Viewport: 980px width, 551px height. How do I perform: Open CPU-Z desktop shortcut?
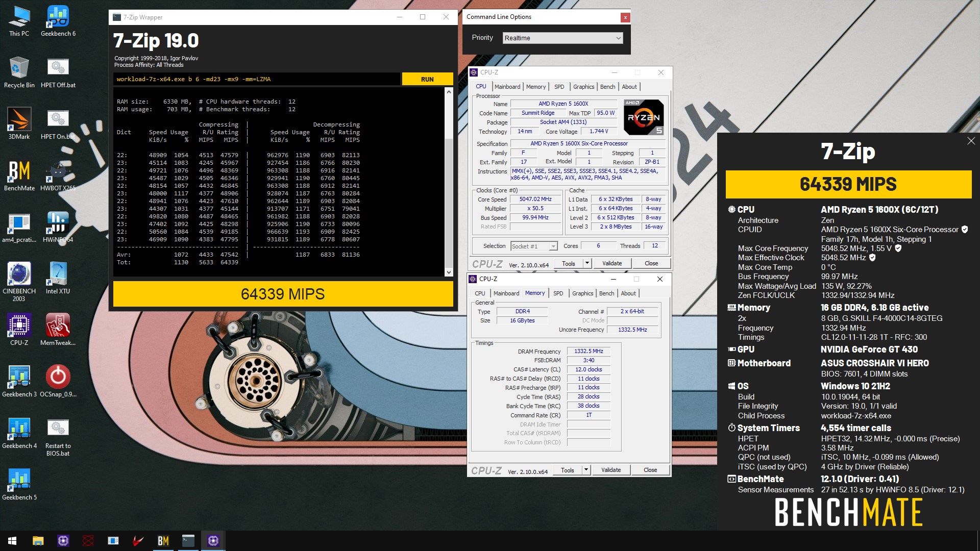(19, 331)
